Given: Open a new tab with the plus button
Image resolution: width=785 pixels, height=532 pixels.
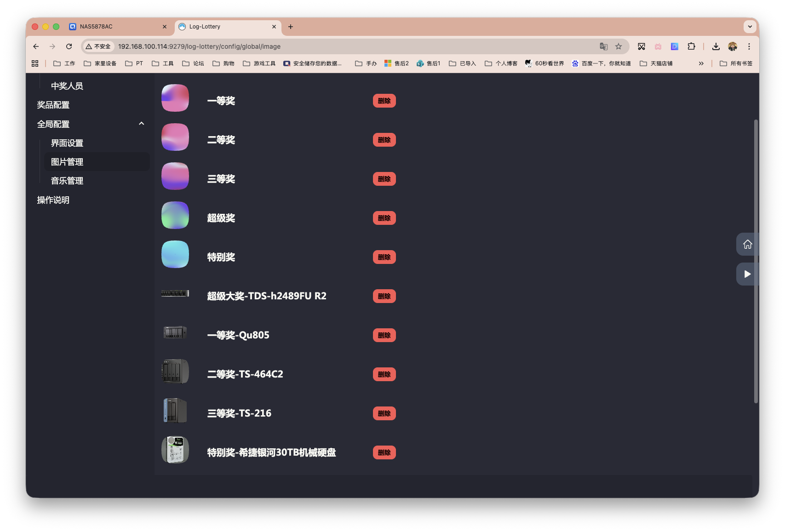Looking at the screenshot, I should [x=290, y=27].
